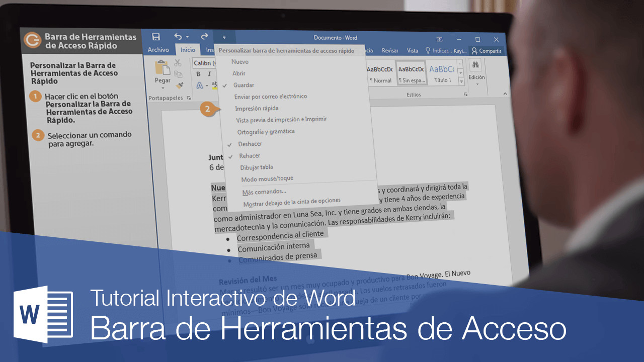Open the Customize Quick Access Toolbar dropdown
Viewport: 644px width, 362px height.
(x=224, y=37)
